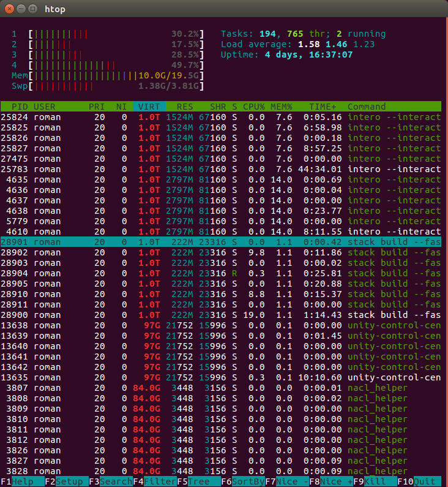Select process row PID 3827 nacl_helper
Image resolution: width=448 pixels, height=487 pixels.
click(220, 461)
